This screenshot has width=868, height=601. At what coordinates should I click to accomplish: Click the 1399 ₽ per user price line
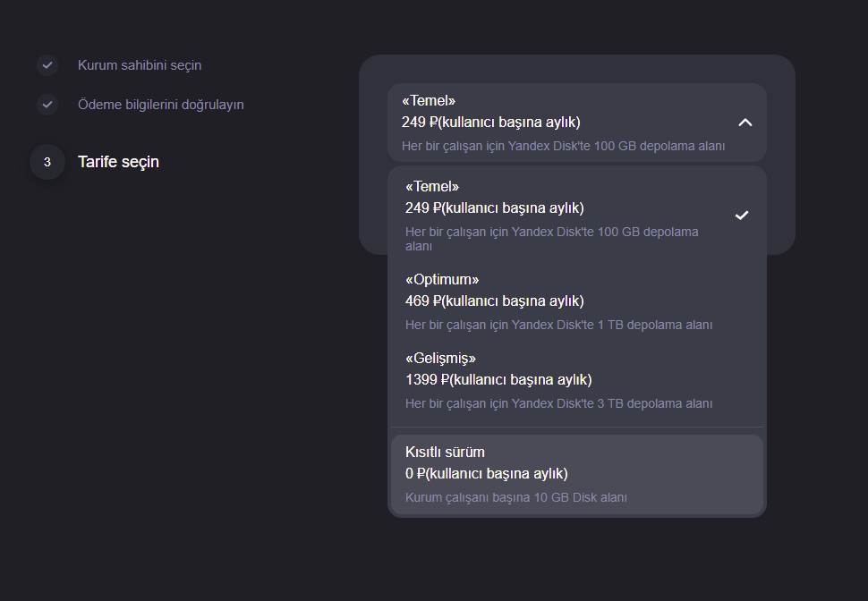(x=498, y=379)
